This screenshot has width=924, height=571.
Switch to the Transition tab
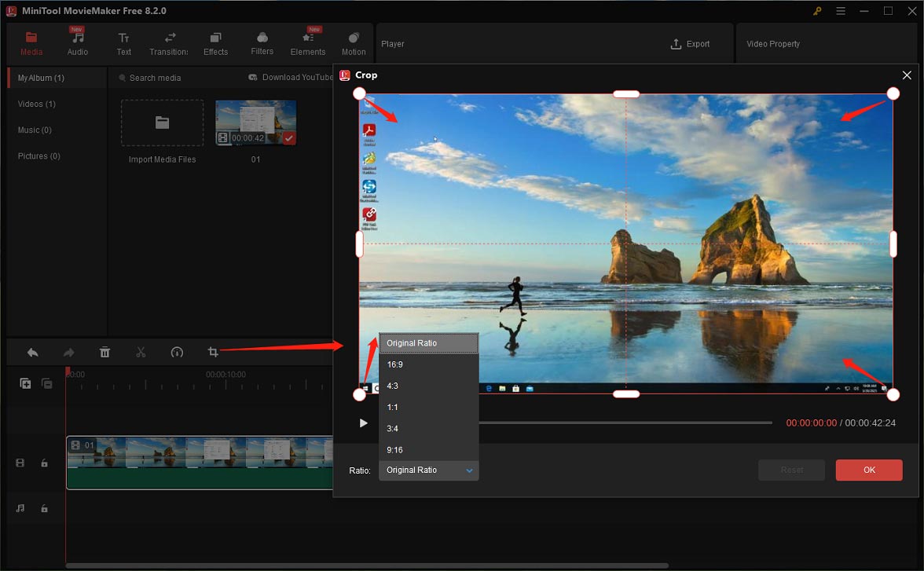[x=168, y=44]
